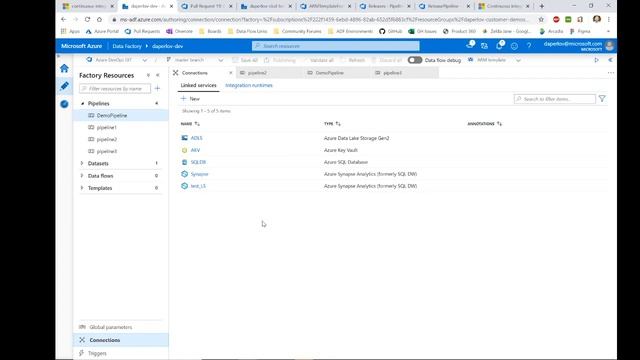
Task: Click Data Factory breadcrumb in header
Action: [127, 46]
